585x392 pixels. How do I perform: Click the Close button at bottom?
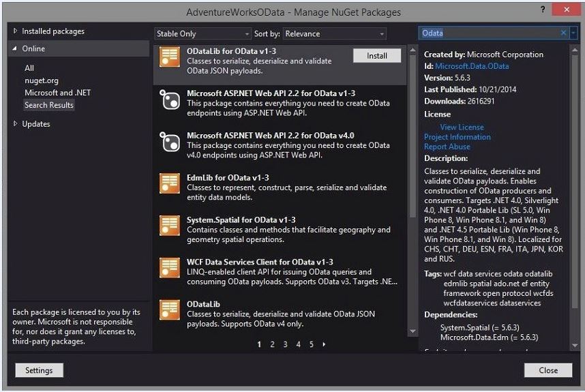(x=548, y=370)
